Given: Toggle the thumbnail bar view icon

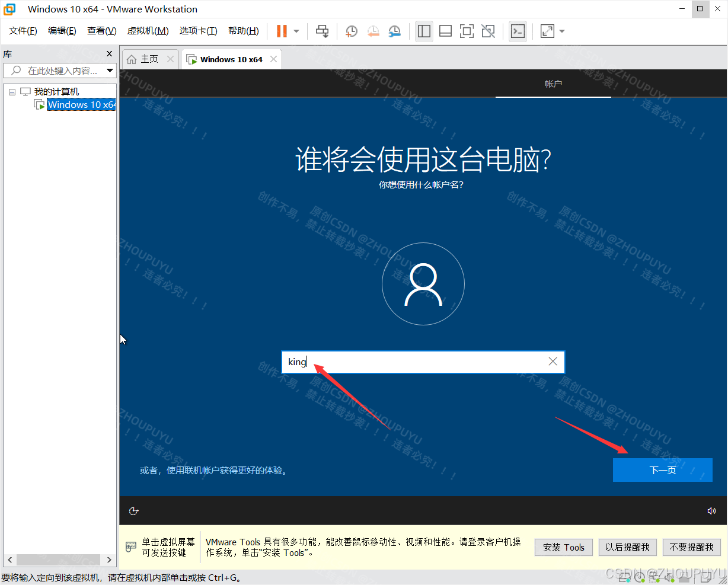Looking at the screenshot, I should 445,31.
